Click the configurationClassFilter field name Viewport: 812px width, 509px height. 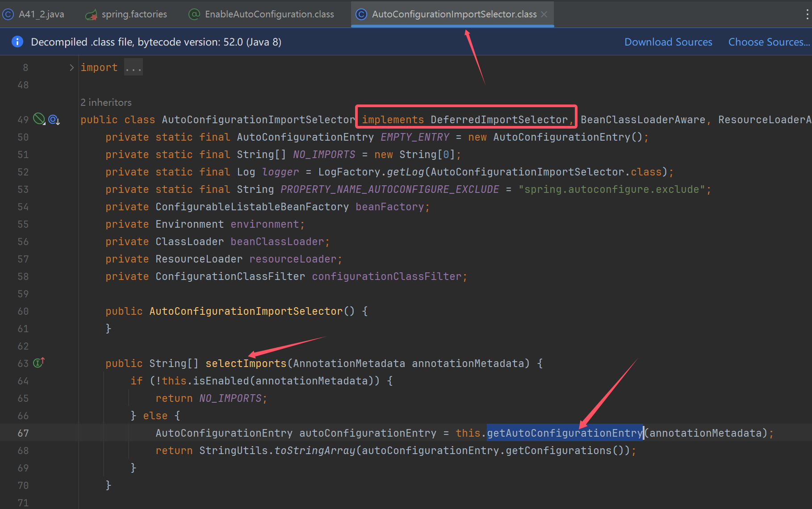click(x=386, y=276)
